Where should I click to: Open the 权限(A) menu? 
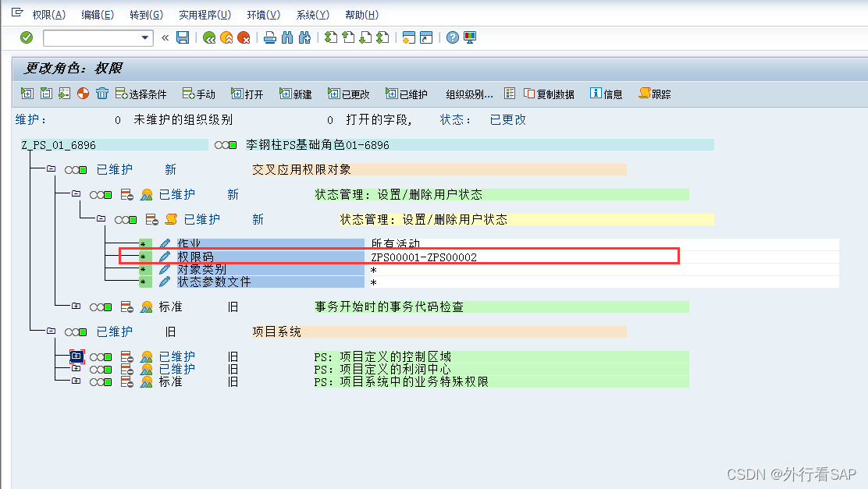[48, 15]
